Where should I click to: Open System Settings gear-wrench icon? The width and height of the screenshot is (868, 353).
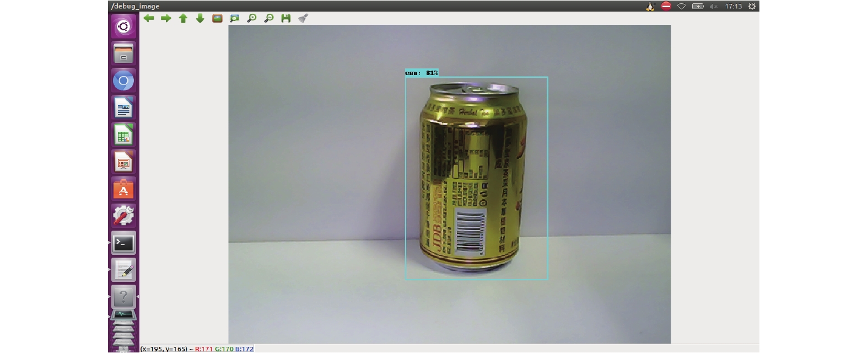click(x=123, y=216)
